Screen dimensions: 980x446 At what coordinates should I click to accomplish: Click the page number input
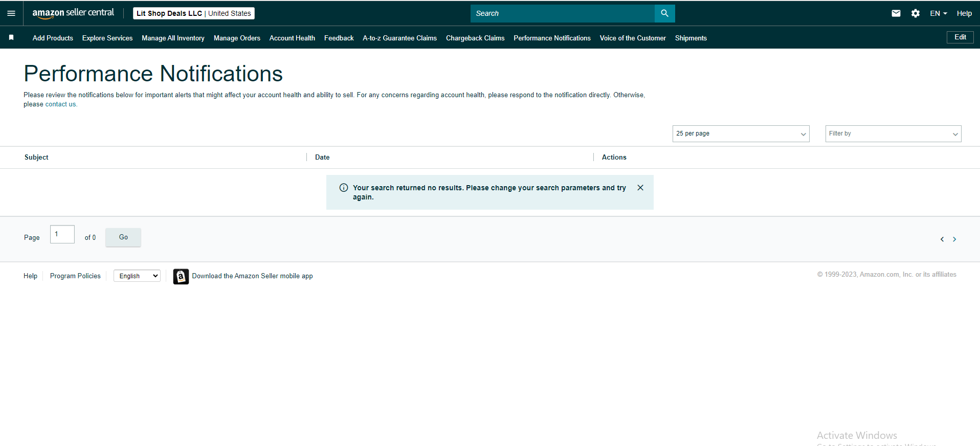coord(62,234)
